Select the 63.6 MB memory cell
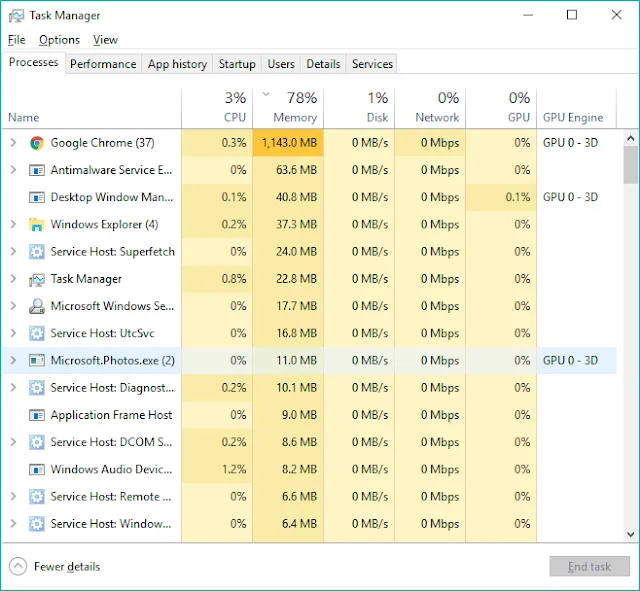 (288, 170)
